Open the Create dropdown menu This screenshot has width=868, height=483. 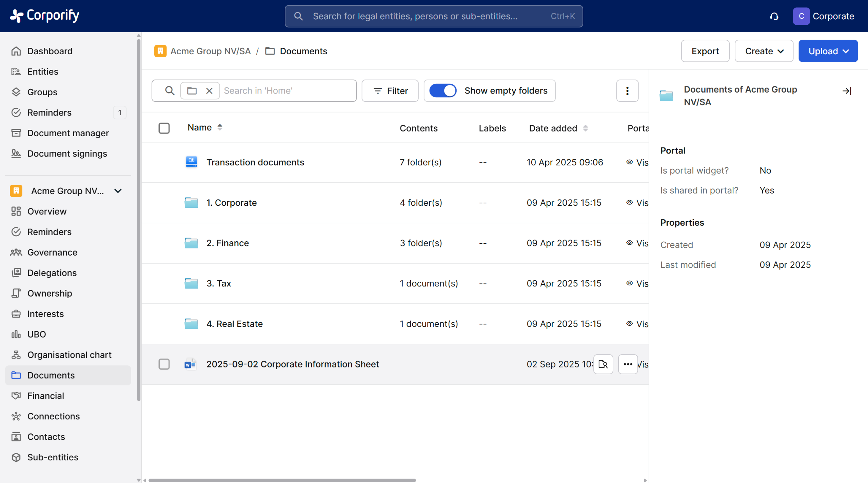764,51
